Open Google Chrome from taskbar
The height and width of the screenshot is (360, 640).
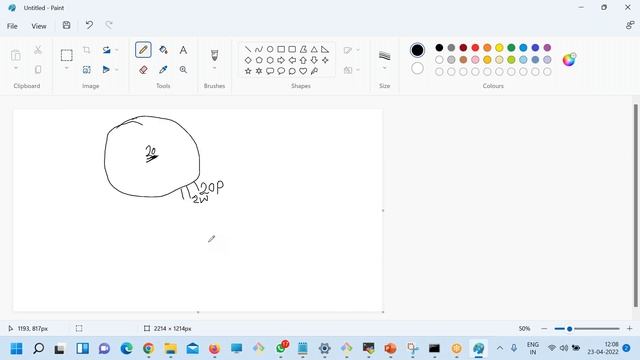(x=149, y=349)
